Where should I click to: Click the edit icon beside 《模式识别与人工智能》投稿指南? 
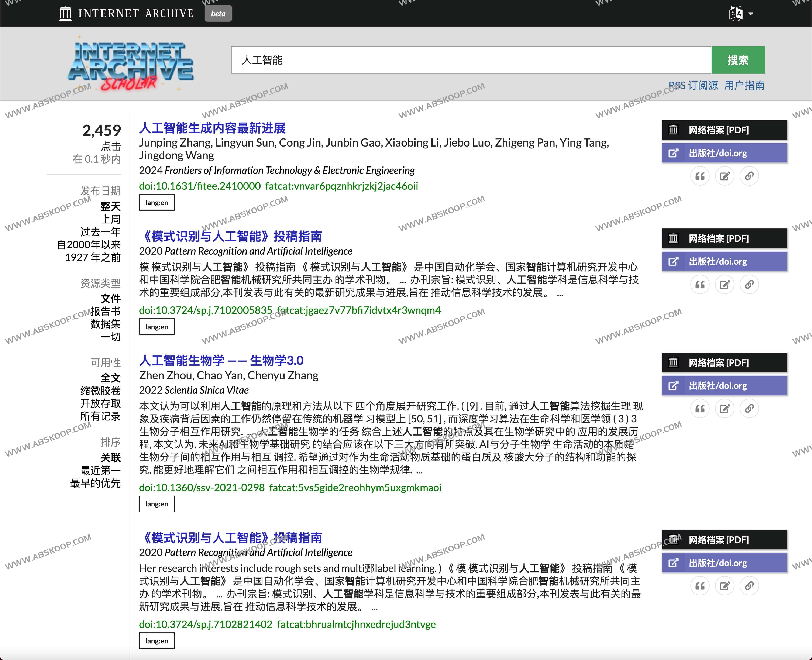[x=725, y=284]
